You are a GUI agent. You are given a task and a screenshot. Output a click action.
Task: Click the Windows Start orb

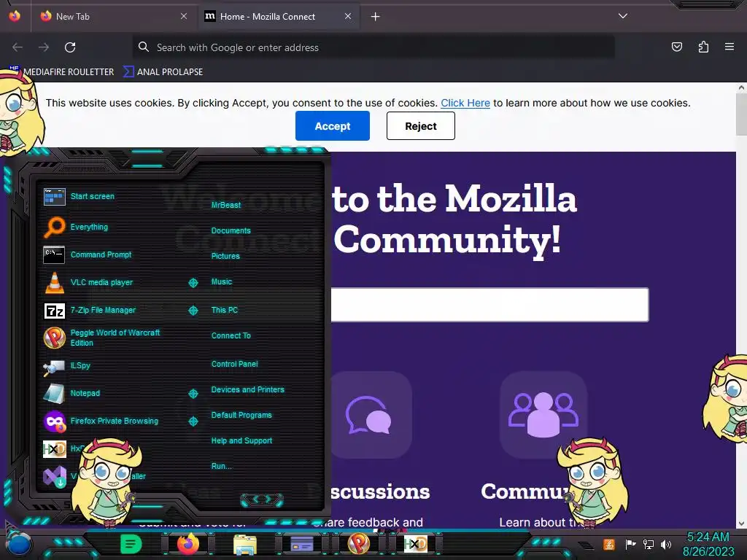click(x=19, y=545)
